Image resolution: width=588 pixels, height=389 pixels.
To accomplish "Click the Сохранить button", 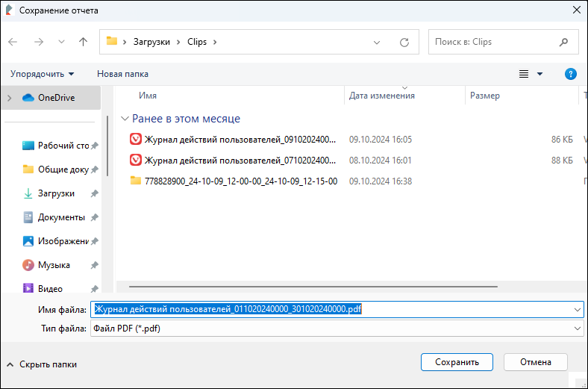I will click(x=457, y=362).
